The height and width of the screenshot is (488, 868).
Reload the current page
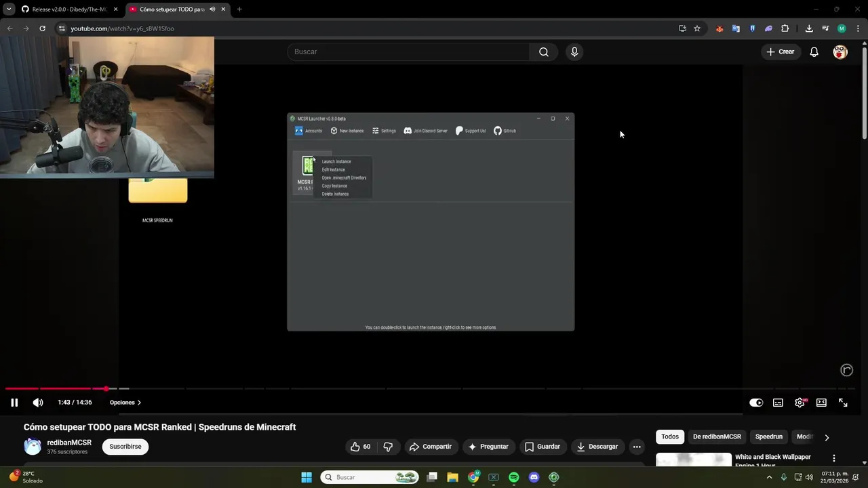click(x=42, y=28)
